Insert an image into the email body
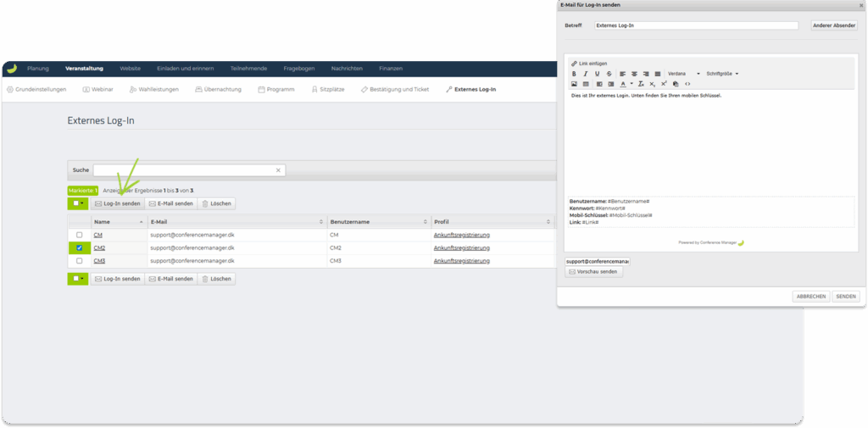Screen dimensions: 868x428 coord(574,84)
